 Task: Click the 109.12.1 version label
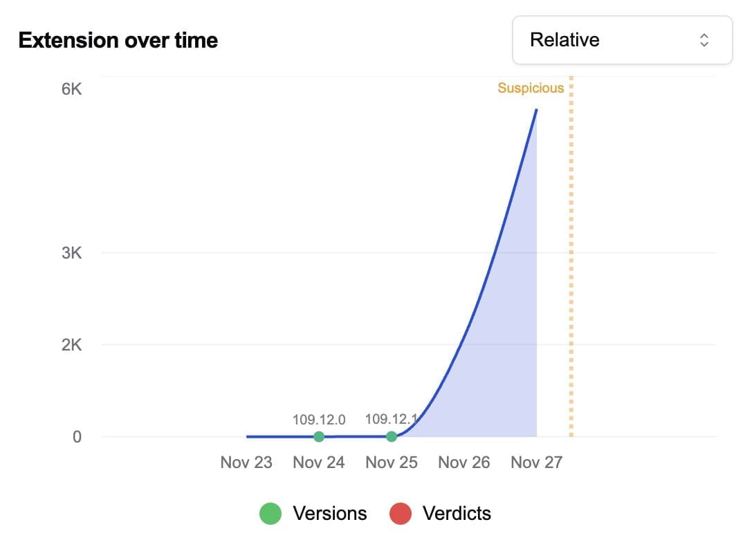391,419
